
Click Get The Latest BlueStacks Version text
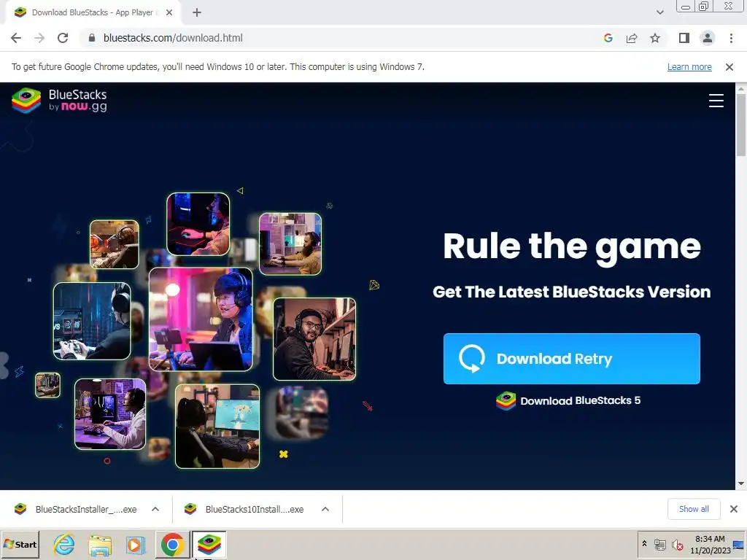click(x=572, y=292)
